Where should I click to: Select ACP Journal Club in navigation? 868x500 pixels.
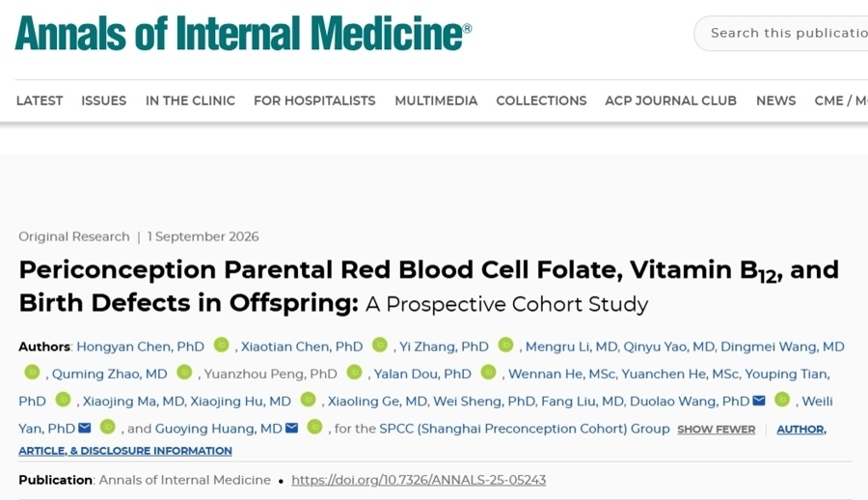point(670,100)
